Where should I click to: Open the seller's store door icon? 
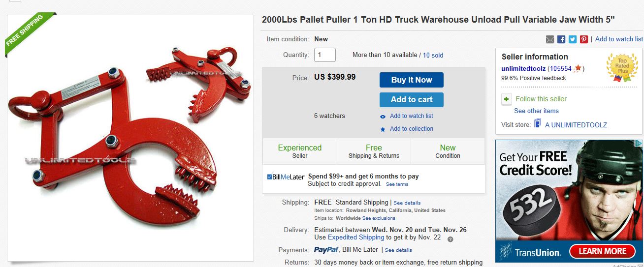click(538, 124)
